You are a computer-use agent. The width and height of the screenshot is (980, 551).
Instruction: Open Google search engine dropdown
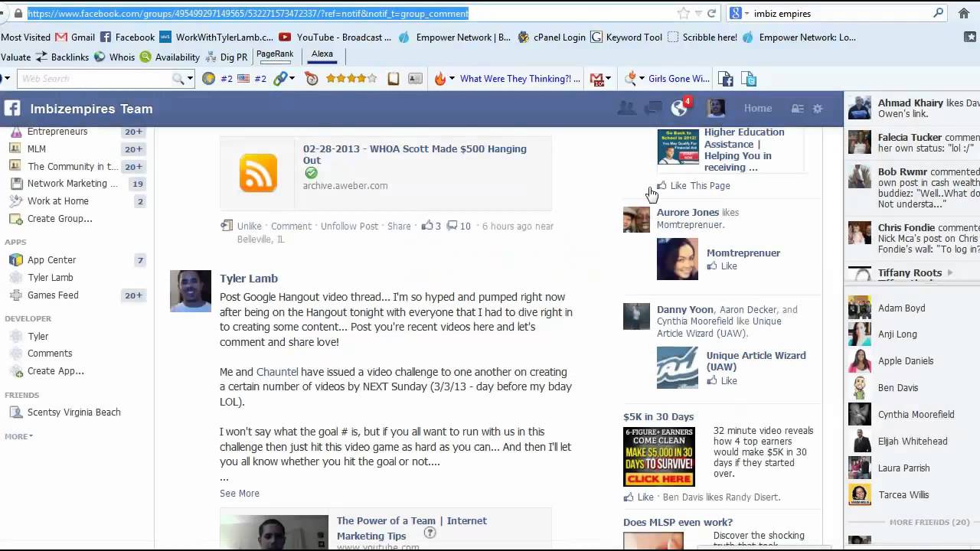coord(738,13)
